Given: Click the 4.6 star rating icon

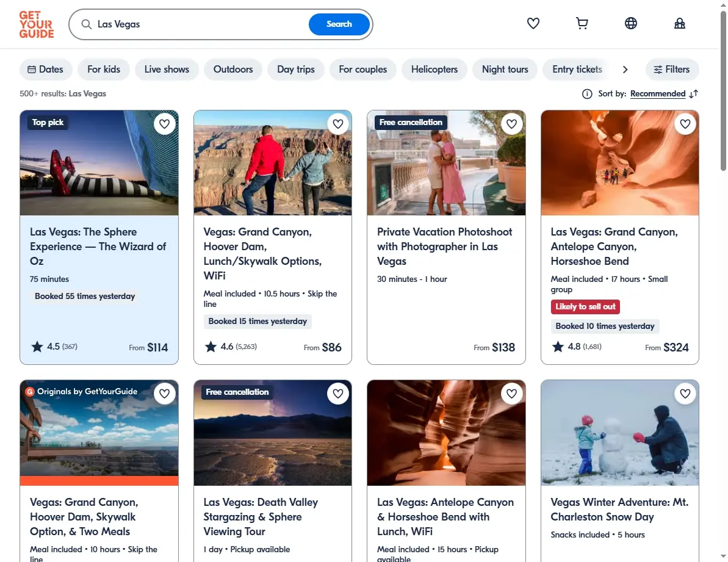Looking at the screenshot, I should pos(211,346).
